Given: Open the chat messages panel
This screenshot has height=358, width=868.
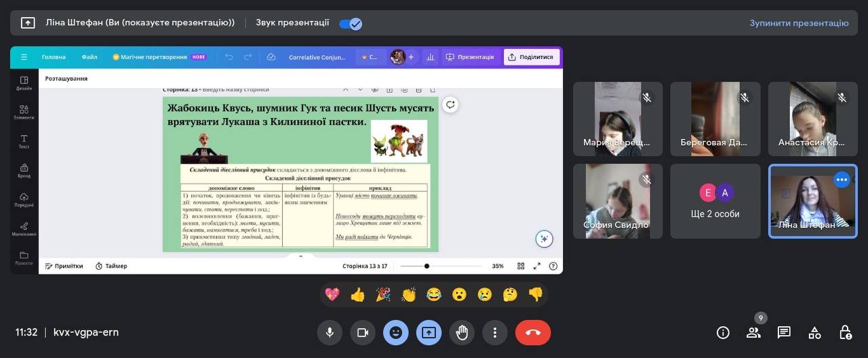Looking at the screenshot, I should click(x=784, y=332).
